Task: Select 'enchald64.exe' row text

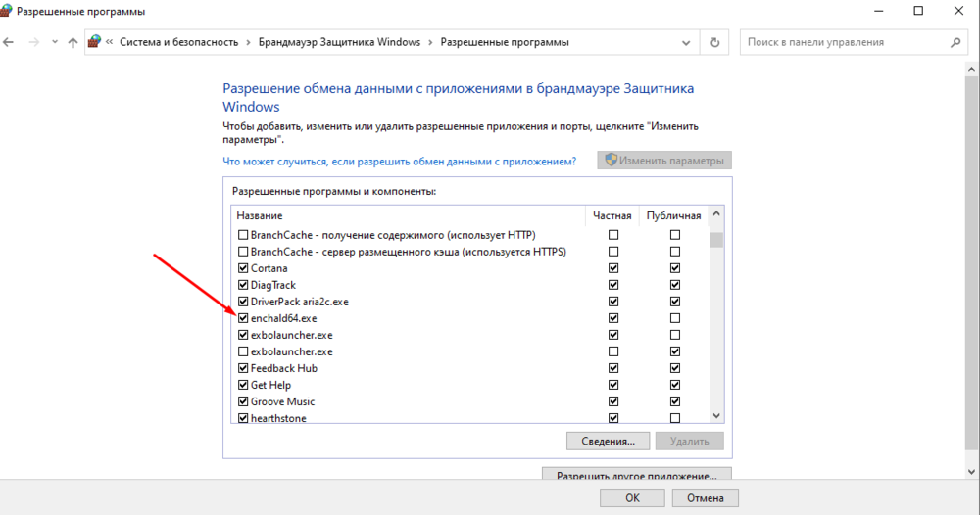Action: (284, 318)
